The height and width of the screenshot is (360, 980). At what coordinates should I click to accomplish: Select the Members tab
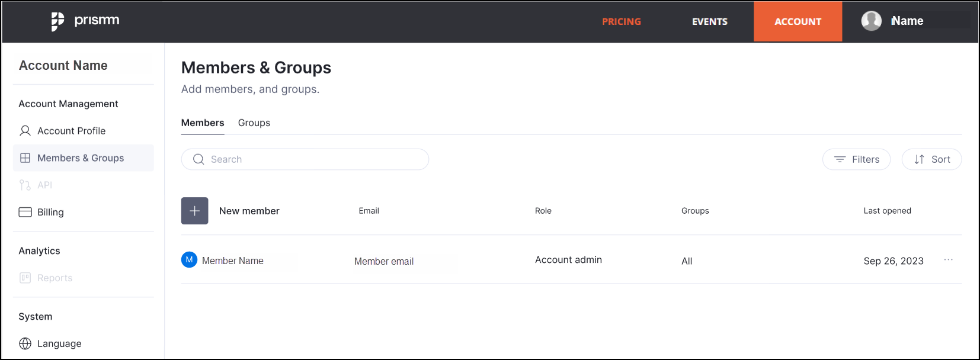pos(203,123)
